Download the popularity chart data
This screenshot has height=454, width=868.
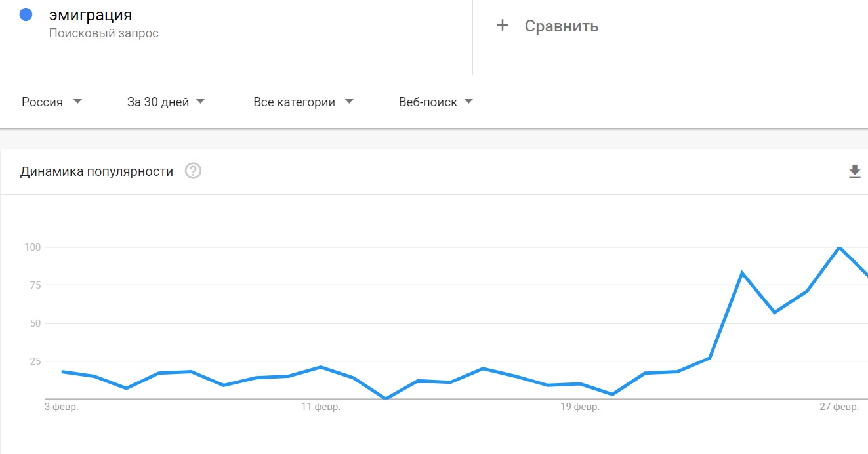(x=854, y=172)
